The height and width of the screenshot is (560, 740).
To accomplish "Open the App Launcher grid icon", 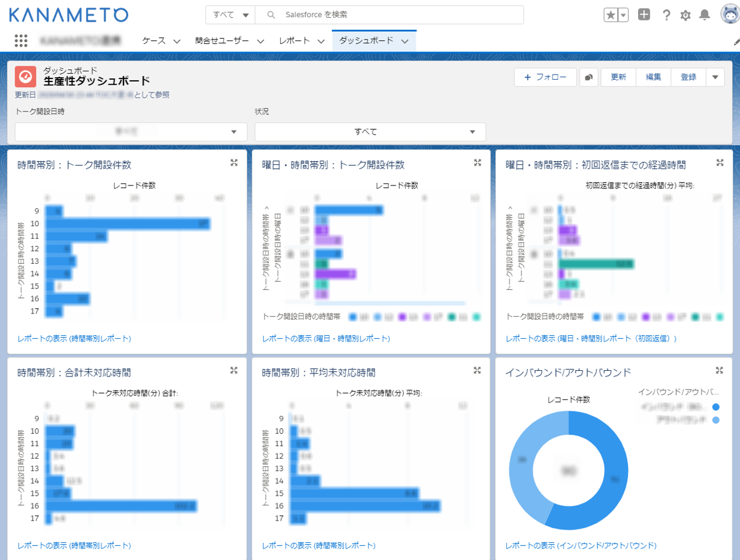I will (x=21, y=40).
